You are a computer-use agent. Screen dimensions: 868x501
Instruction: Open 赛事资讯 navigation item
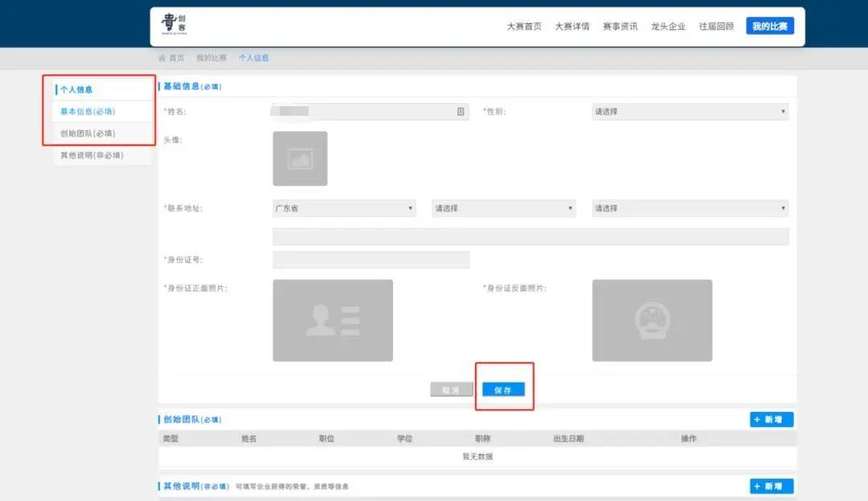pyautogui.click(x=620, y=27)
